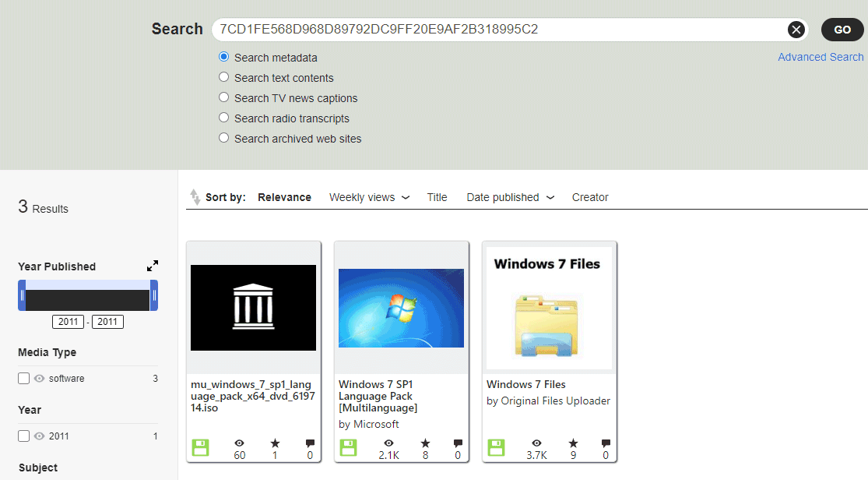Select Search archived web sites option
The height and width of the screenshot is (480, 868).
click(223, 137)
